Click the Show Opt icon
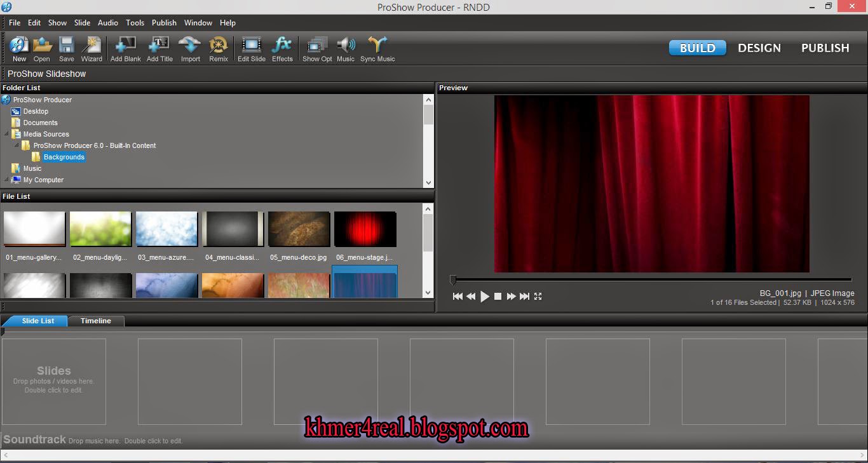The image size is (868, 463). [316, 48]
